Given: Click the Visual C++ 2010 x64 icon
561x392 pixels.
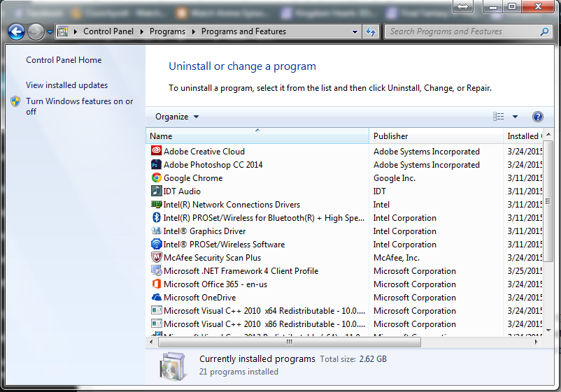Looking at the screenshot, I should click(x=157, y=310).
